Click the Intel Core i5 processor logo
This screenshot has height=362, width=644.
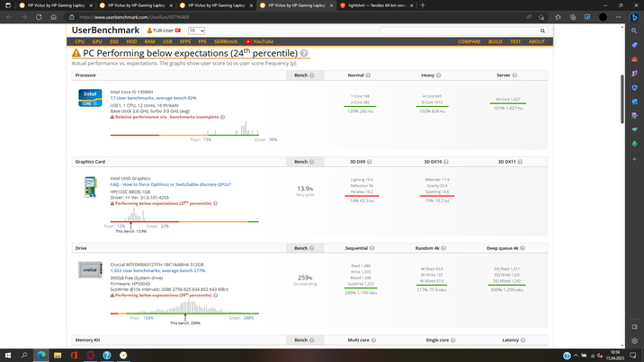click(90, 98)
